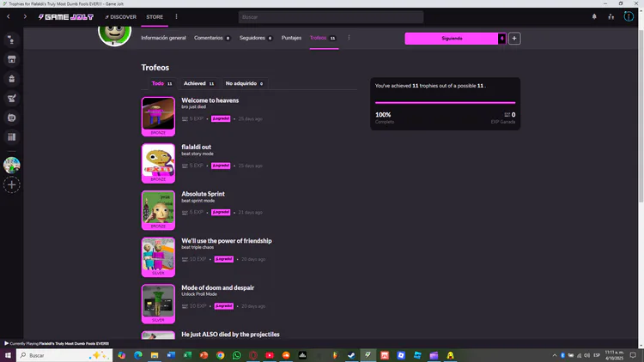Open the DISCOVER menu item

pyautogui.click(x=120, y=17)
